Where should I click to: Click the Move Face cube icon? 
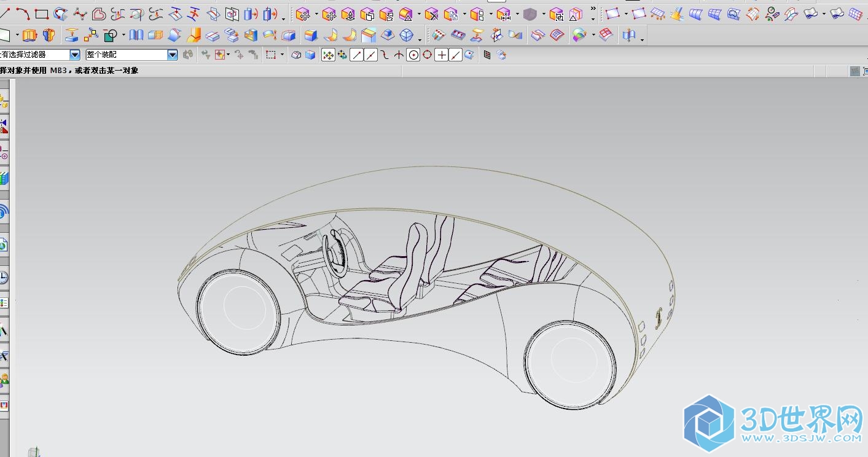coord(302,14)
